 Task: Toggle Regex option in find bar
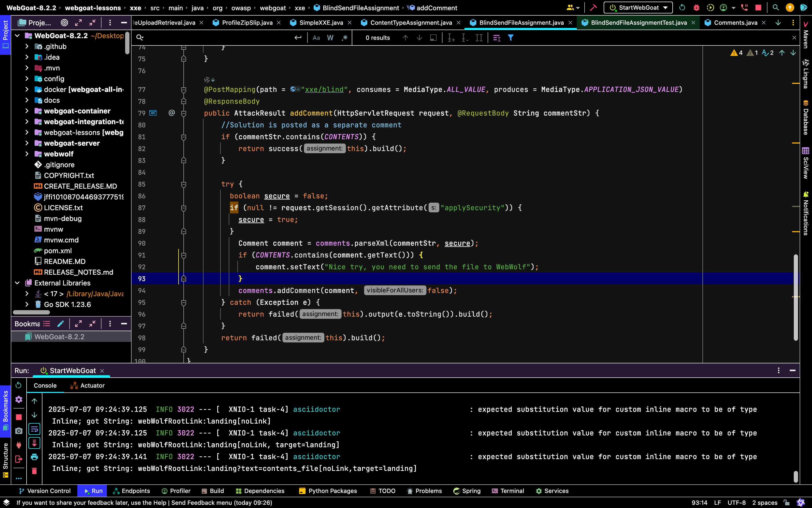tap(345, 38)
